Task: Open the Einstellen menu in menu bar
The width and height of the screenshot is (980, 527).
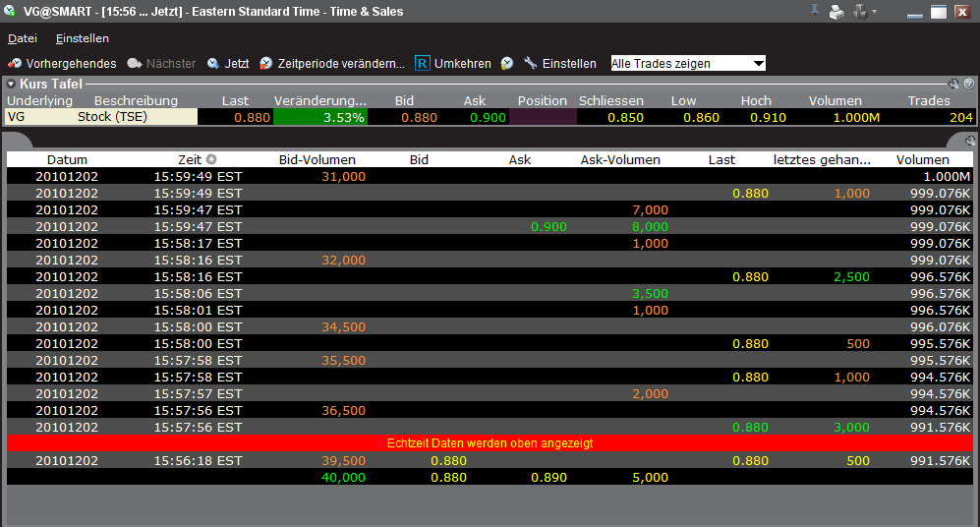Action: coord(83,38)
